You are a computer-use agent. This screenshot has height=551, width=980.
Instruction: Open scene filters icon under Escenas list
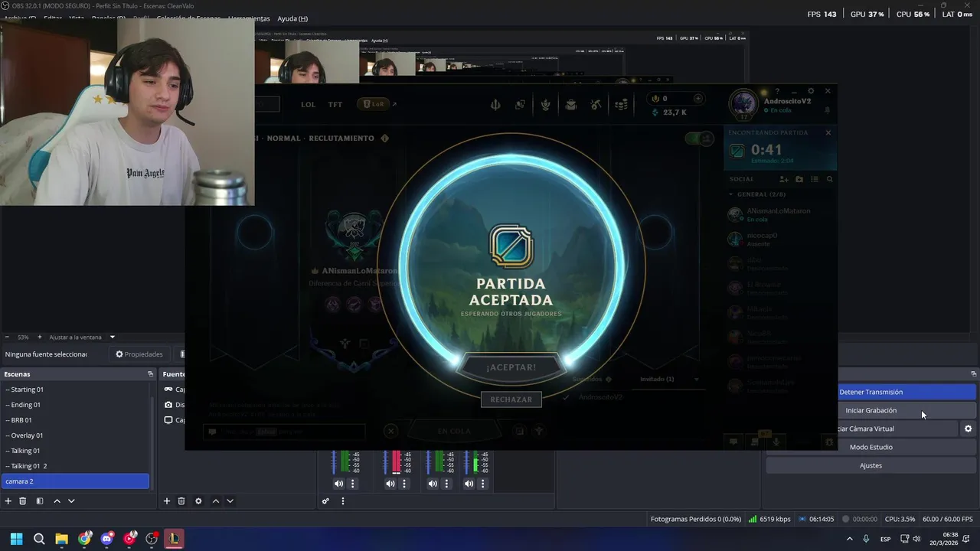click(x=40, y=501)
